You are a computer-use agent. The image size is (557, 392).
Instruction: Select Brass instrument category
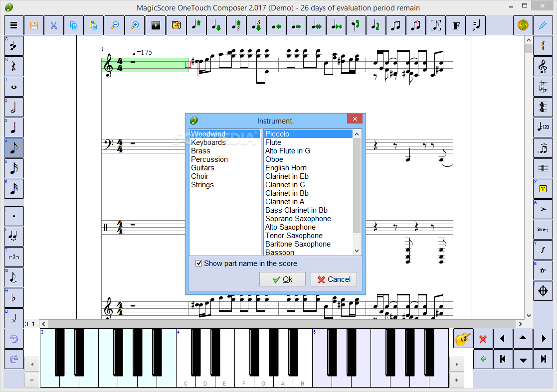[x=225, y=151]
